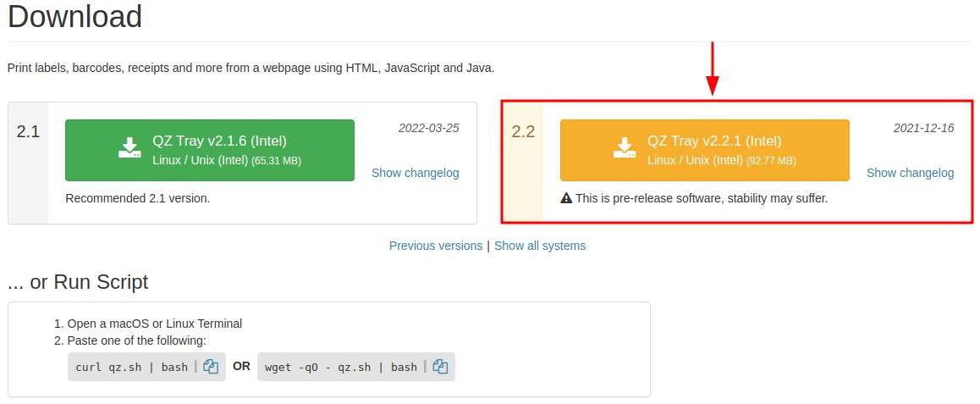
Task: Select the 2.2 version label
Action: 523,132
